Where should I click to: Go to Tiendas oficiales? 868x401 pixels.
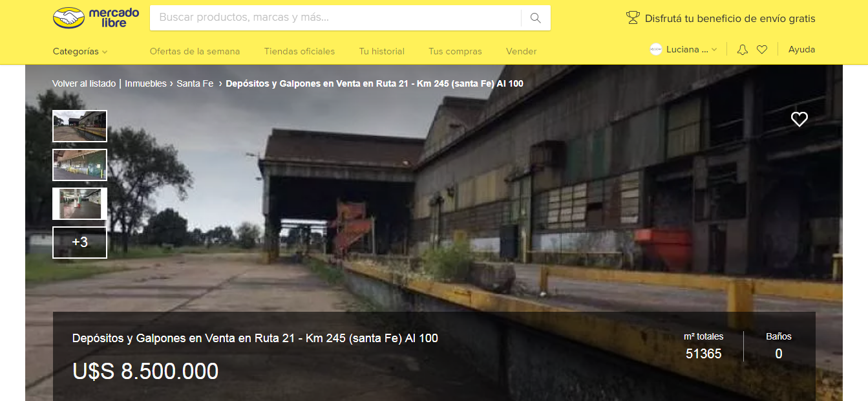[x=299, y=51]
